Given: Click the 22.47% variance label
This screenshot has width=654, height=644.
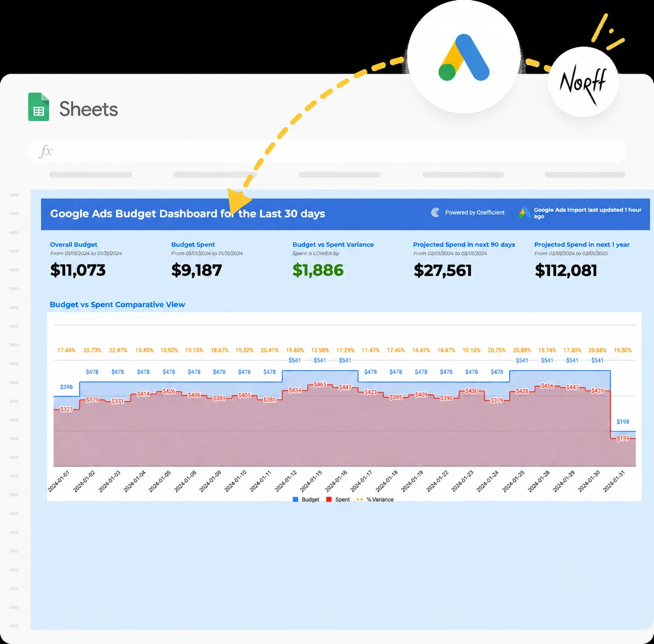Looking at the screenshot, I should coord(118,350).
